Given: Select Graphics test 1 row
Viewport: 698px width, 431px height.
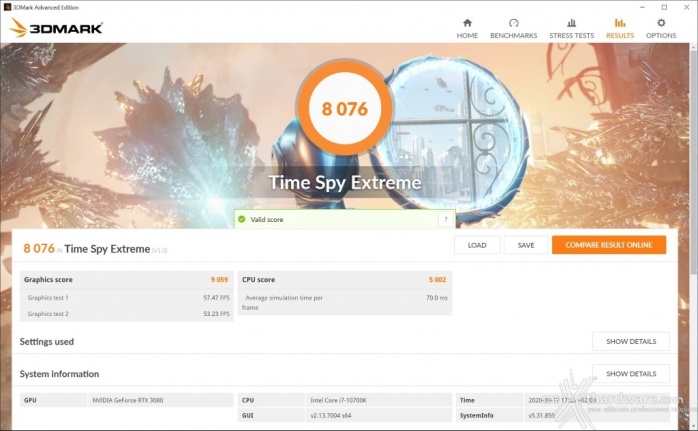Looking at the screenshot, I should click(127, 297).
